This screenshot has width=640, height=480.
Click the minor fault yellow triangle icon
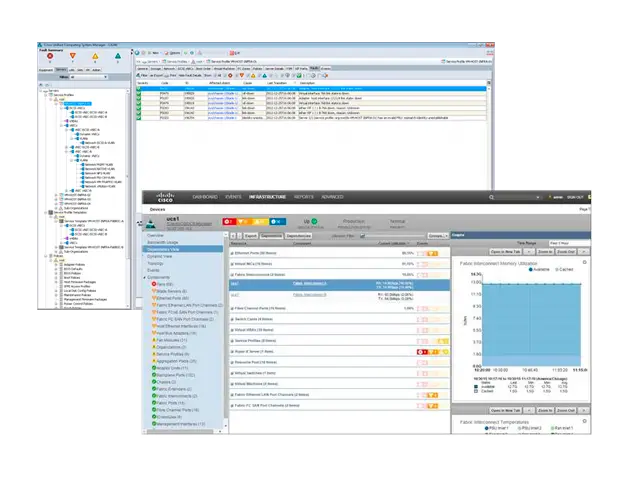tap(95, 58)
